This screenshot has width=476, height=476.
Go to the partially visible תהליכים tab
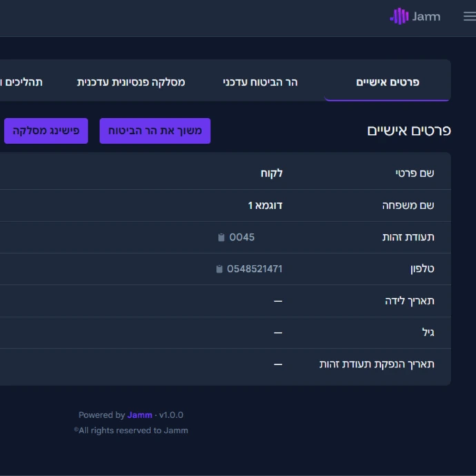tap(21, 82)
